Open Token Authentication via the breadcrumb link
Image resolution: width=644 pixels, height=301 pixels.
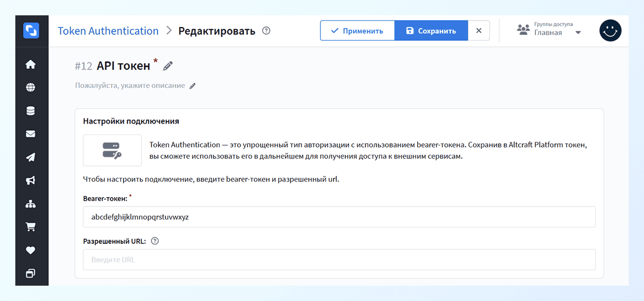(x=108, y=31)
